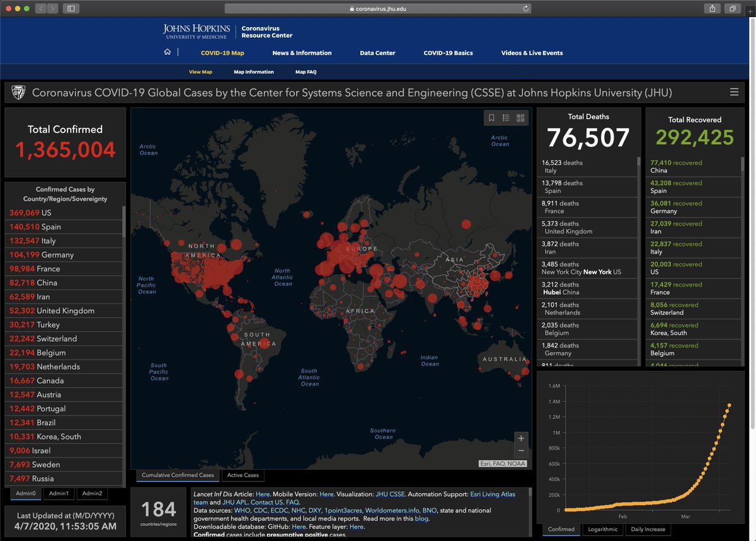The height and width of the screenshot is (541, 756).
Task: Switch chart to Logarithmic tab
Action: (603, 529)
